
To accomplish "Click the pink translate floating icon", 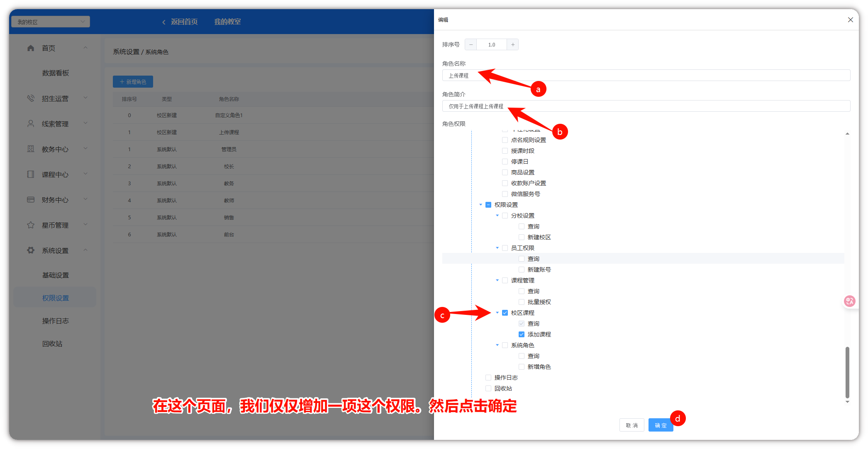I will coord(849,301).
